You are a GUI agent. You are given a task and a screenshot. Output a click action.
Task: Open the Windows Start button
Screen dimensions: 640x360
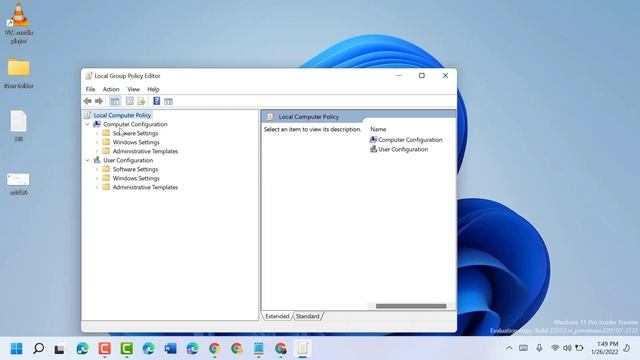click(16, 349)
